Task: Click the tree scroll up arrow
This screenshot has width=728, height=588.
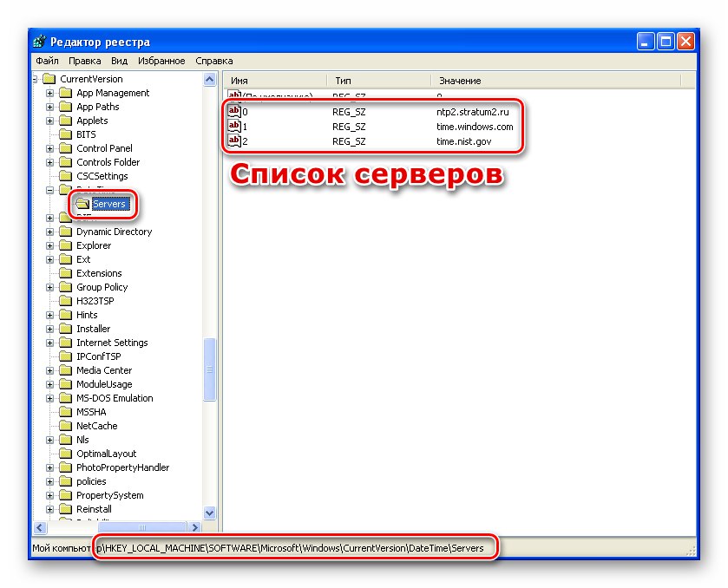Action: tap(210, 80)
